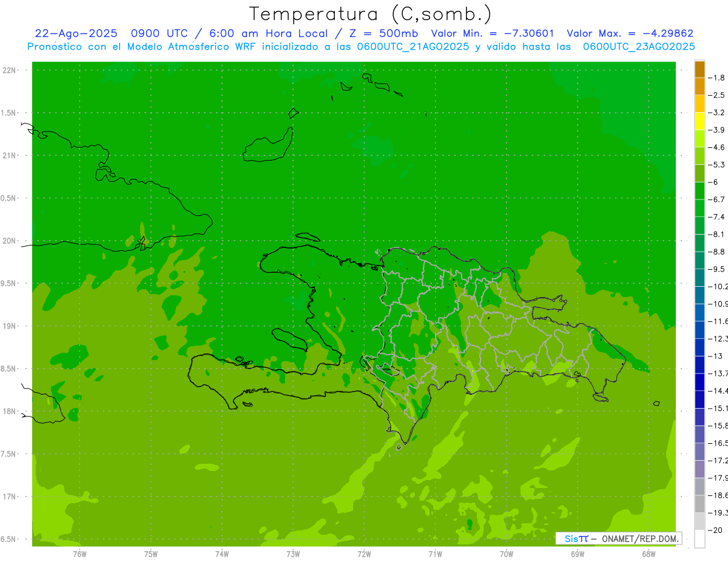728x562 pixels.
Task: Pick the swatch between -6 and -6.7
Action: 699,191
